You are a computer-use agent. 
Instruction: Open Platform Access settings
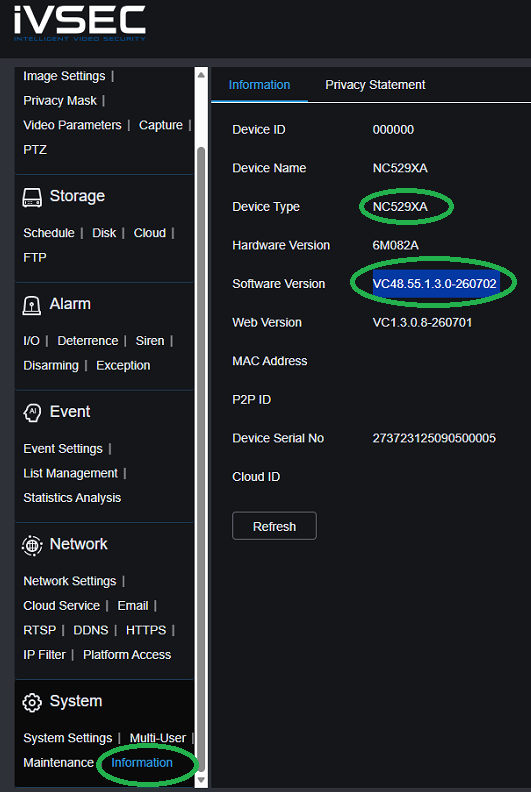coord(127,655)
